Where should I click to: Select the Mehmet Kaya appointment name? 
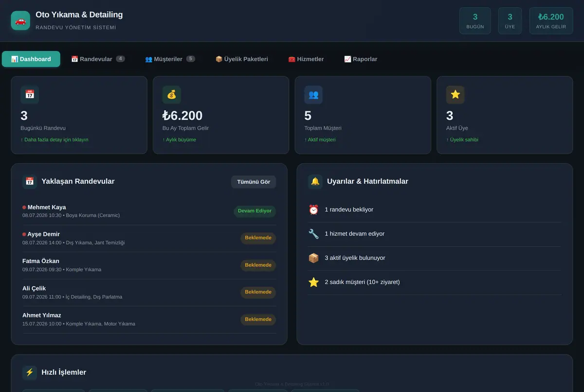(47, 207)
